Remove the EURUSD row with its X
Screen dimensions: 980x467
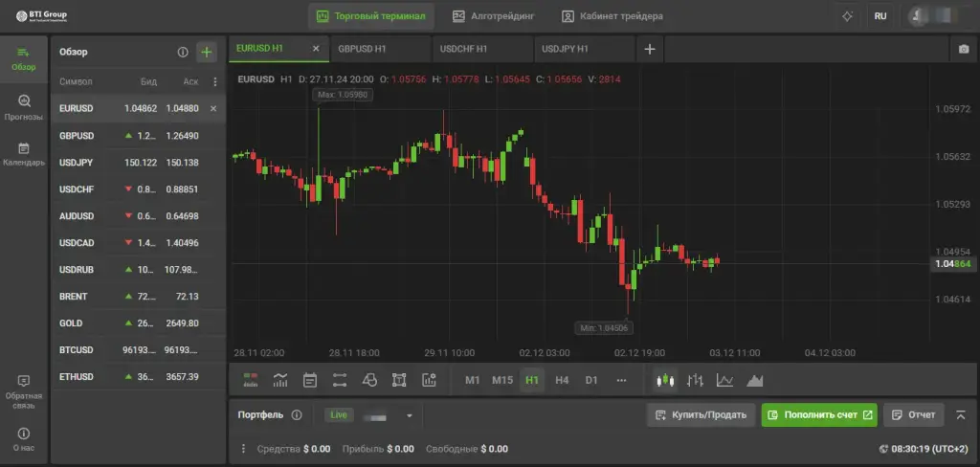coord(213,108)
